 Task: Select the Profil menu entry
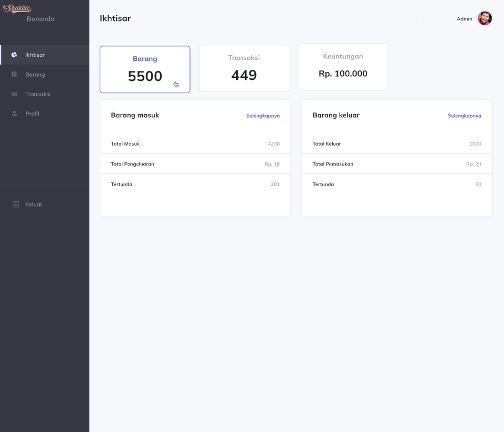click(32, 114)
